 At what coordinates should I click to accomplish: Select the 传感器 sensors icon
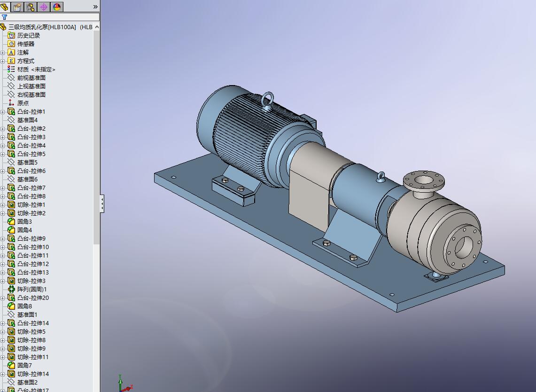tap(11, 44)
